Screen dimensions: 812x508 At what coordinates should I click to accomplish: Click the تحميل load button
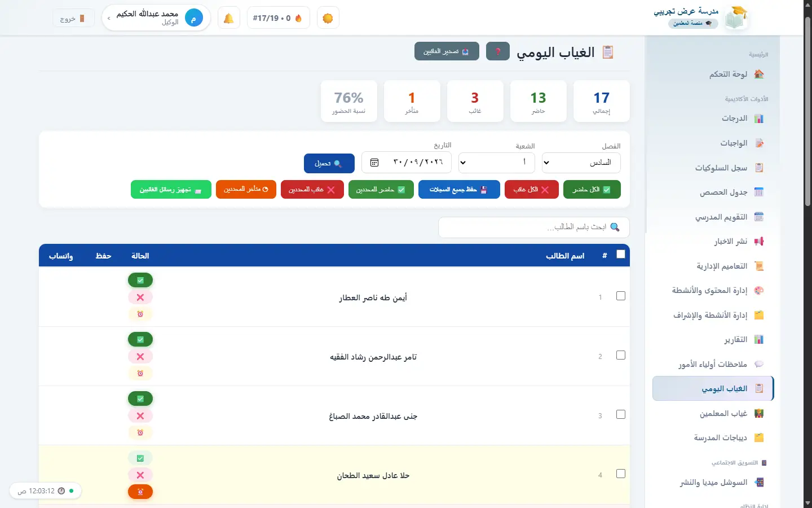pos(329,163)
